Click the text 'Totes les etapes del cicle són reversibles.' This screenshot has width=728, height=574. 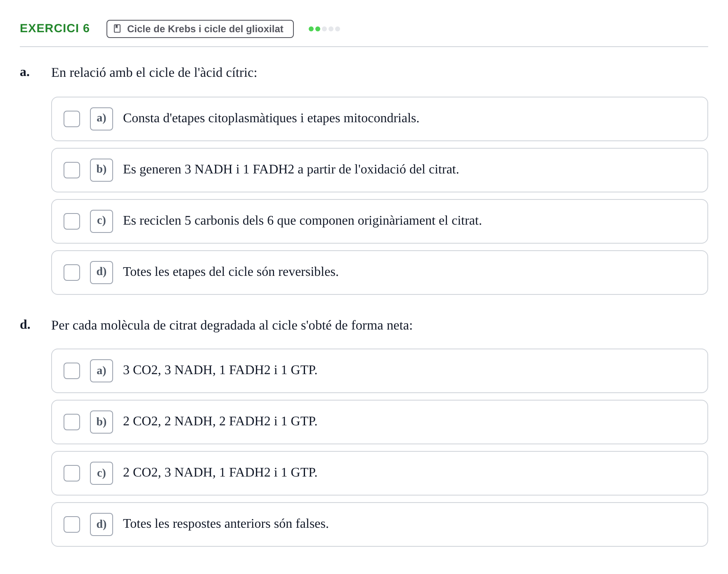click(231, 272)
